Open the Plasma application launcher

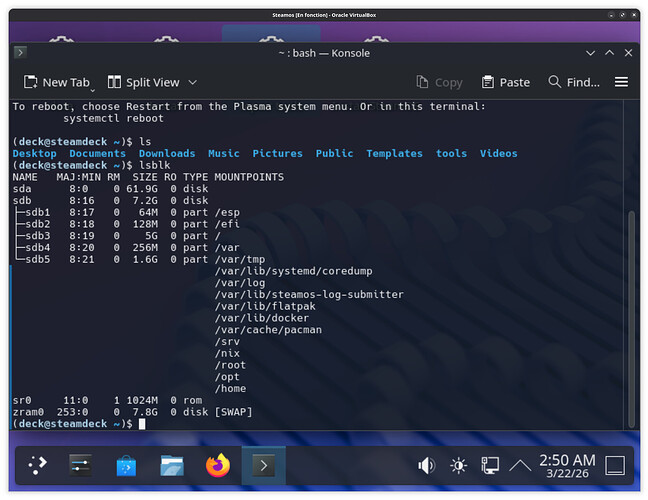click(37, 465)
